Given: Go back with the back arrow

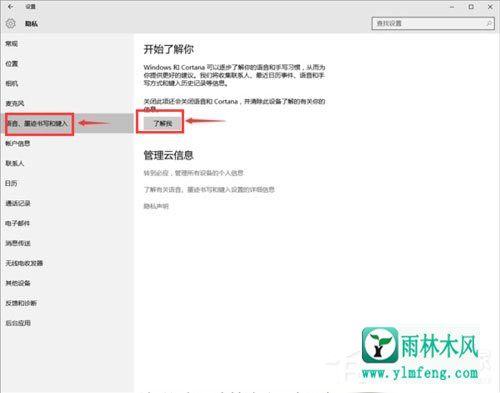Looking at the screenshot, I should tap(11, 6).
